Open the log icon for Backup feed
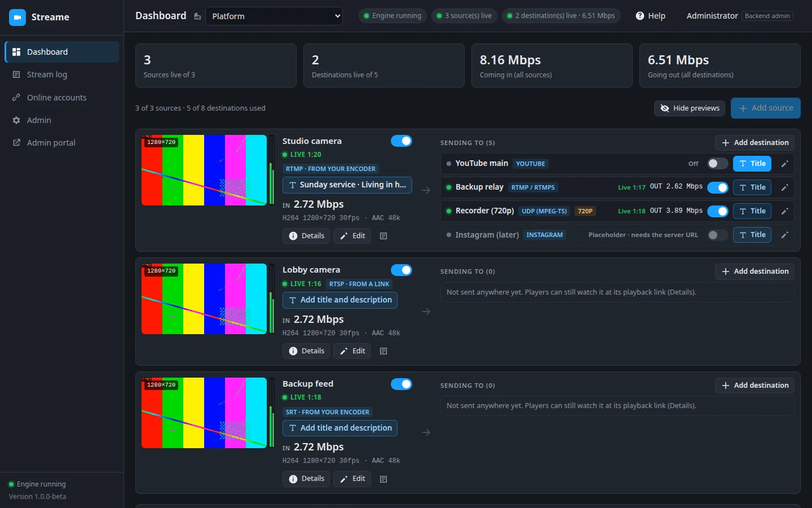Image resolution: width=812 pixels, height=508 pixels. point(383,479)
